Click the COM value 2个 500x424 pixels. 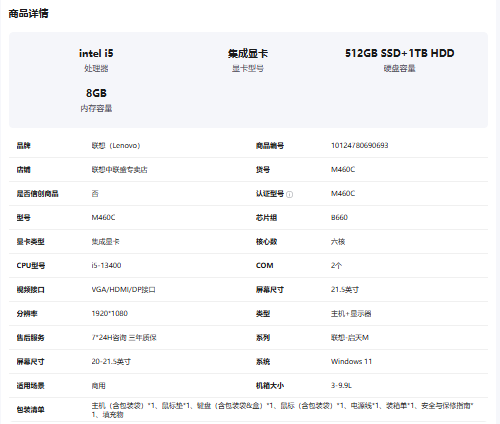[336, 266]
